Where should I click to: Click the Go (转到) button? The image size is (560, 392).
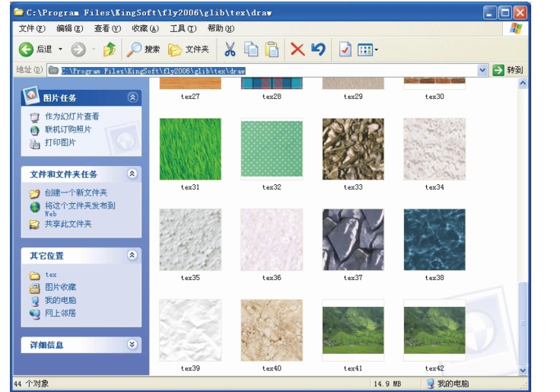coord(508,70)
